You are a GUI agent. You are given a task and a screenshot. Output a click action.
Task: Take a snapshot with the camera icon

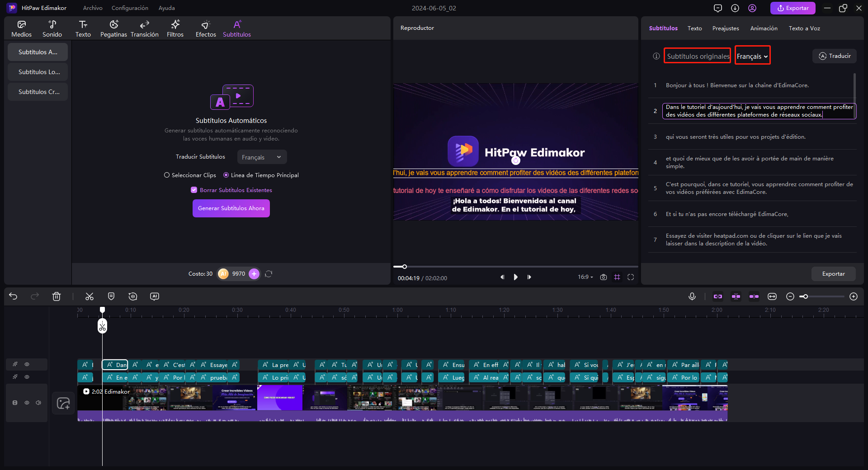click(x=604, y=277)
